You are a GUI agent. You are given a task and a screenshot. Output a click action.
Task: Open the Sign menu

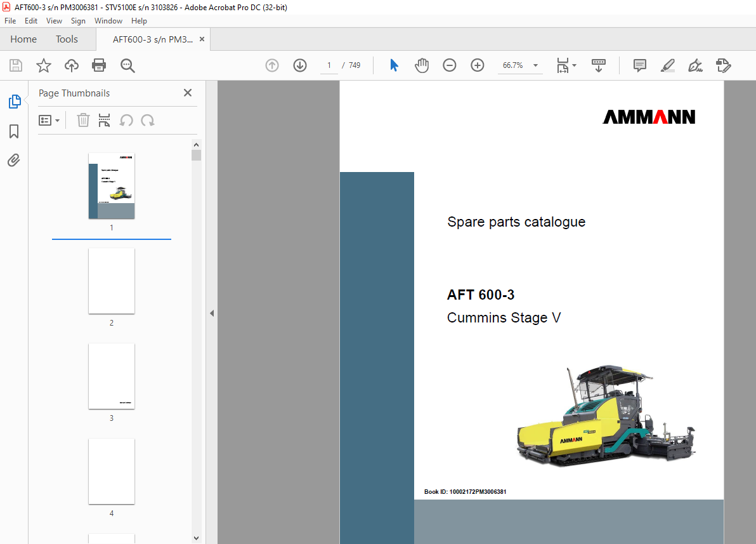(x=78, y=21)
